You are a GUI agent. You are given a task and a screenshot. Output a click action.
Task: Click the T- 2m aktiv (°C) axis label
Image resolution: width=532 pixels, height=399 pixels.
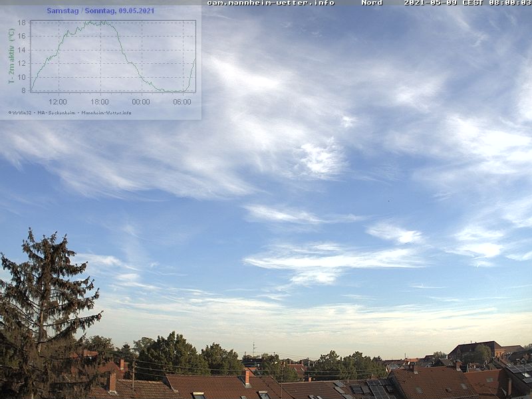pyautogui.click(x=11, y=56)
